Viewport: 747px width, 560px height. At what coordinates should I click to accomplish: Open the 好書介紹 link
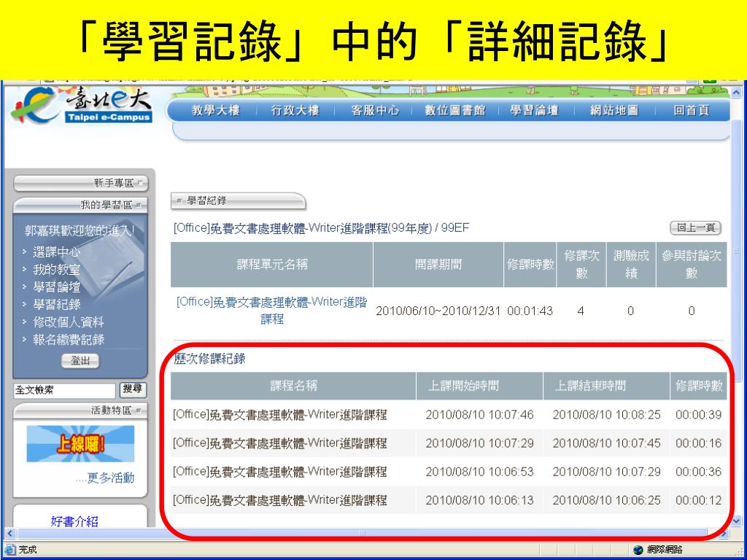74,521
